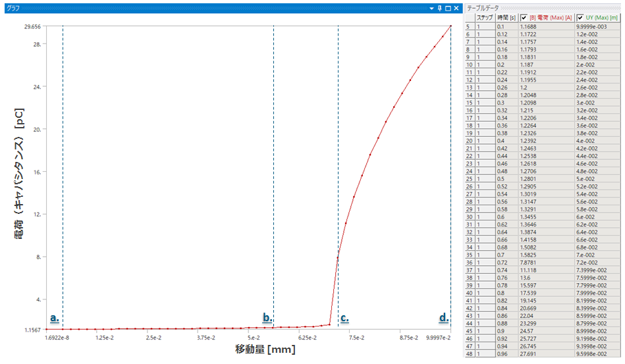Click the 電荷（キャパシタンス）[pC] y-axis label
This screenshot has height=364, width=625.
coord(19,173)
